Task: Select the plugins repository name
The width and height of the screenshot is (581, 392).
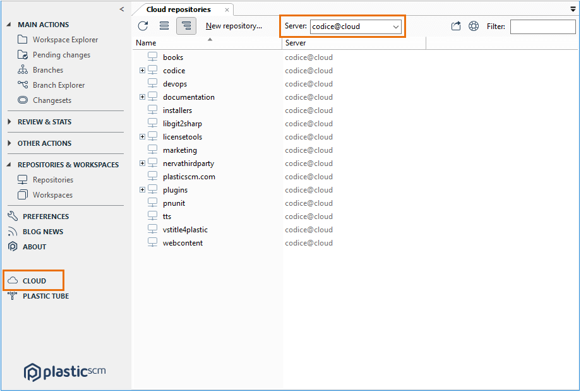Action: (x=176, y=190)
